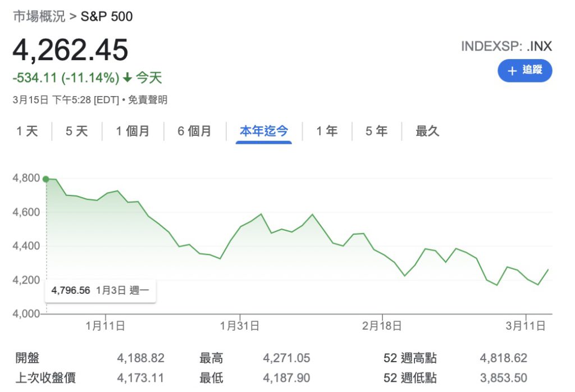Click the S&P 500 breadcrumb title

[107, 16]
